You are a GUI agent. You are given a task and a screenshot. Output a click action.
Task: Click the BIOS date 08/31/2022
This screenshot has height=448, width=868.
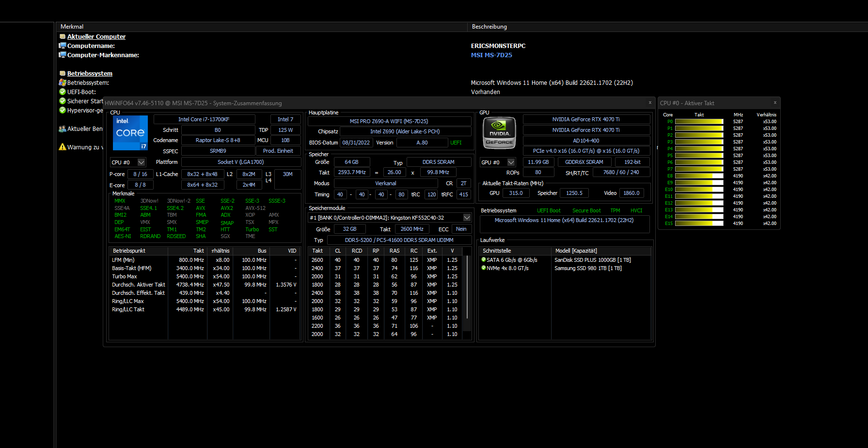[x=356, y=143]
